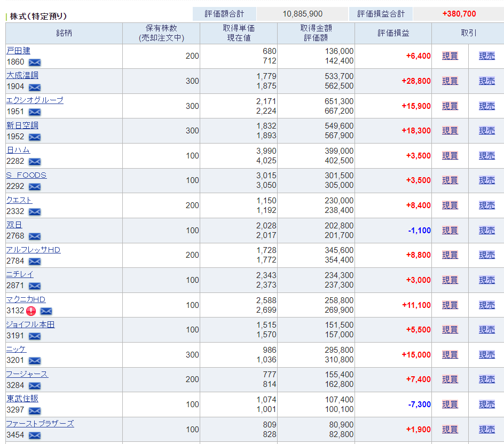Image resolution: width=504 pixels, height=444 pixels.
Task: Click 現売 in the S FOODS row
Action: click(487, 180)
